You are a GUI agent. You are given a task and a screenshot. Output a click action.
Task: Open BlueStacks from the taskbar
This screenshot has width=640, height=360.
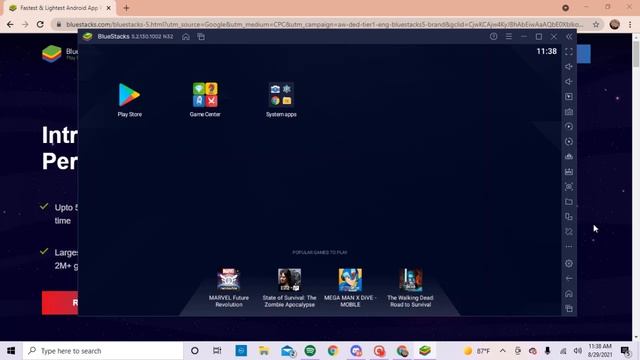tap(425, 351)
